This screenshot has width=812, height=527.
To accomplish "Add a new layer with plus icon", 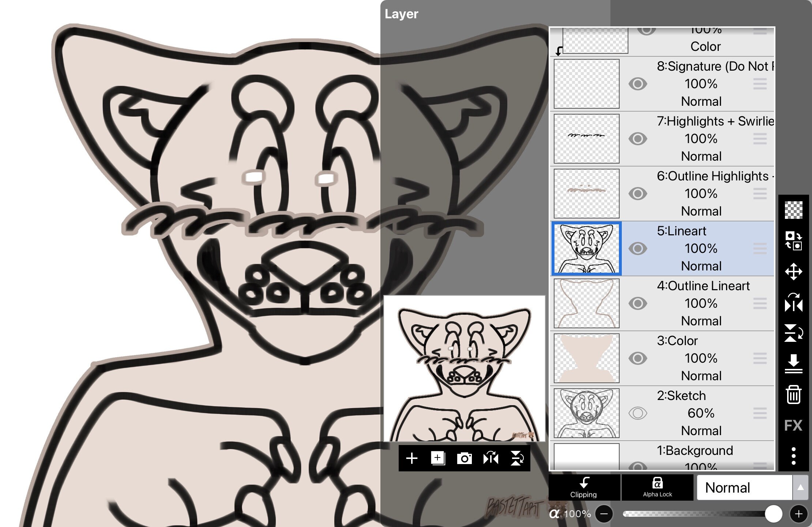I will point(412,458).
